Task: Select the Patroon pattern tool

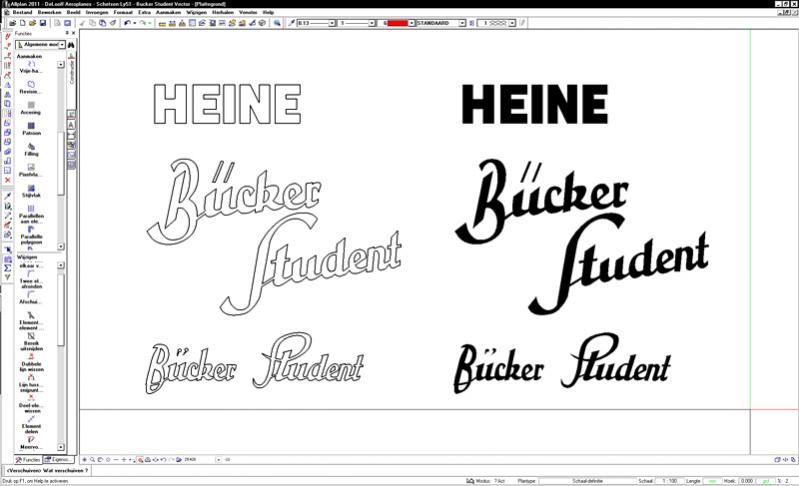Action: pos(31,129)
